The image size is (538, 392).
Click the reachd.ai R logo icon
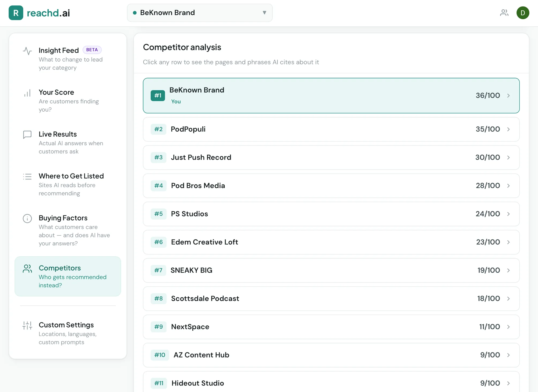[16, 13]
